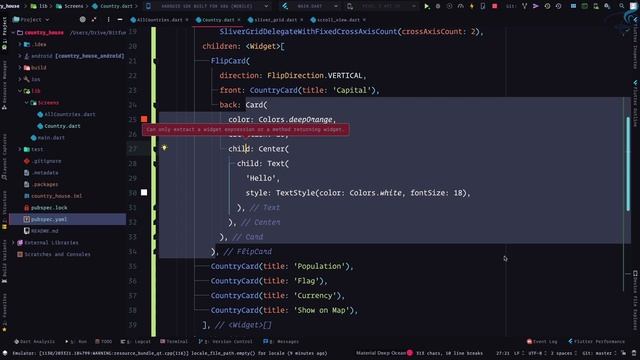Toggle tool window bars corner icon
Viewport: 640px width, 360px height.
point(4,353)
